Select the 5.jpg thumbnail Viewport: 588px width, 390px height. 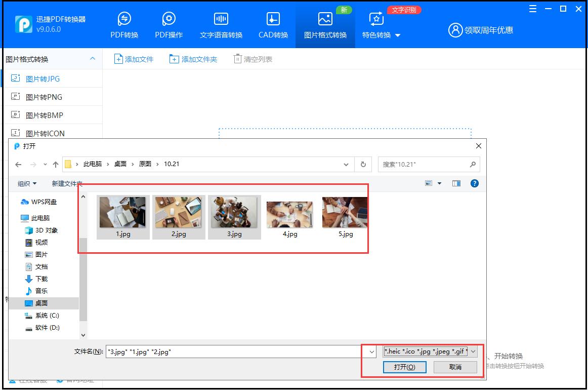point(346,217)
